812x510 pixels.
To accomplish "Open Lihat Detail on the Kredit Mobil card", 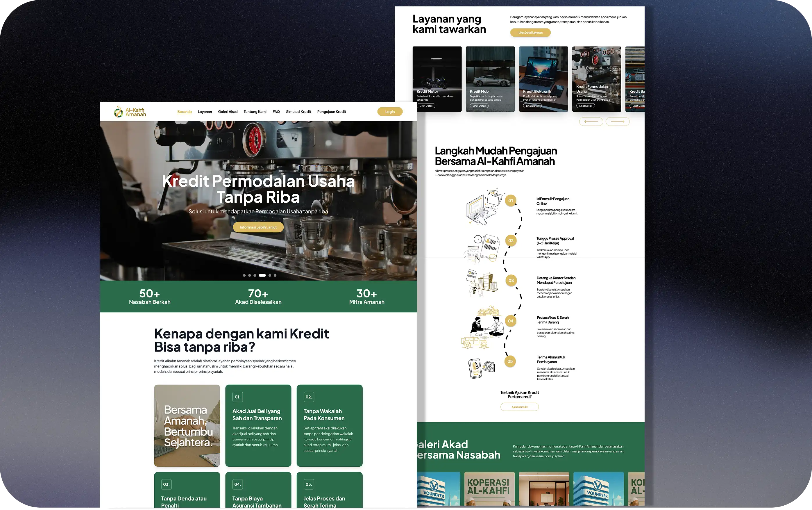I will tap(479, 106).
